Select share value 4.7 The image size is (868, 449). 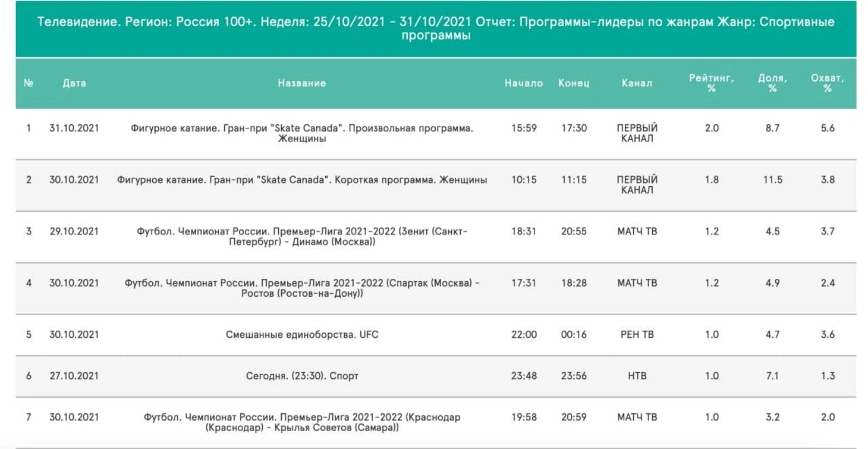772,334
